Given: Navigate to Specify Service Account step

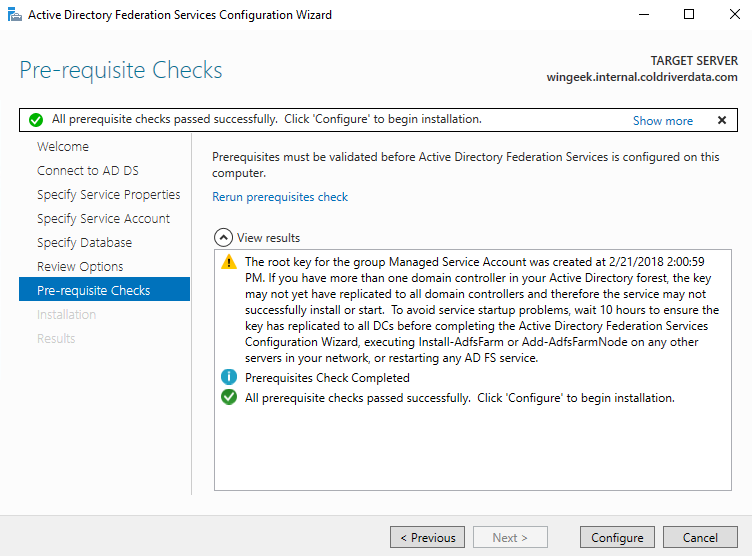Looking at the screenshot, I should 103,219.
